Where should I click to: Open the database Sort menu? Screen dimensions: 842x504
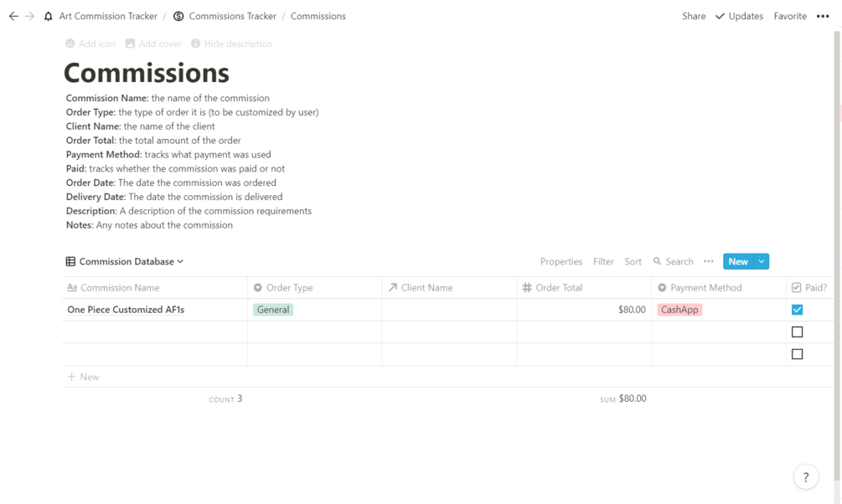pyautogui.click(x=633, y=261)
